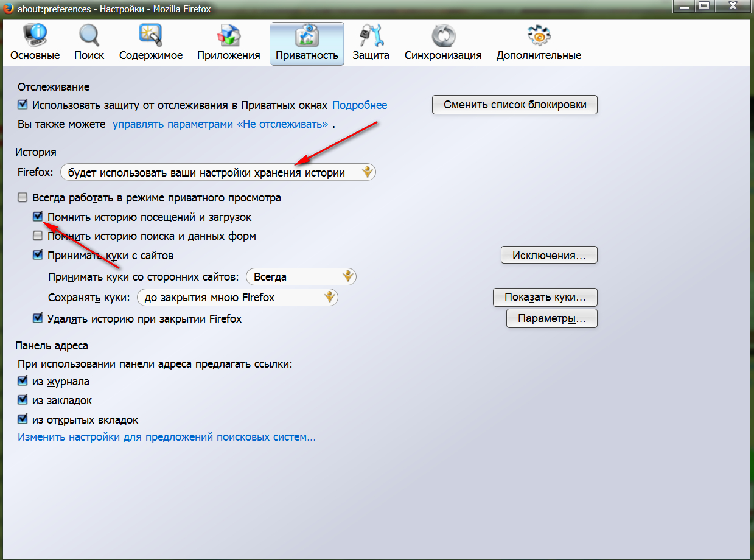Uncheck Помнить историю посещений и загрузок

(x=38, y=217)
